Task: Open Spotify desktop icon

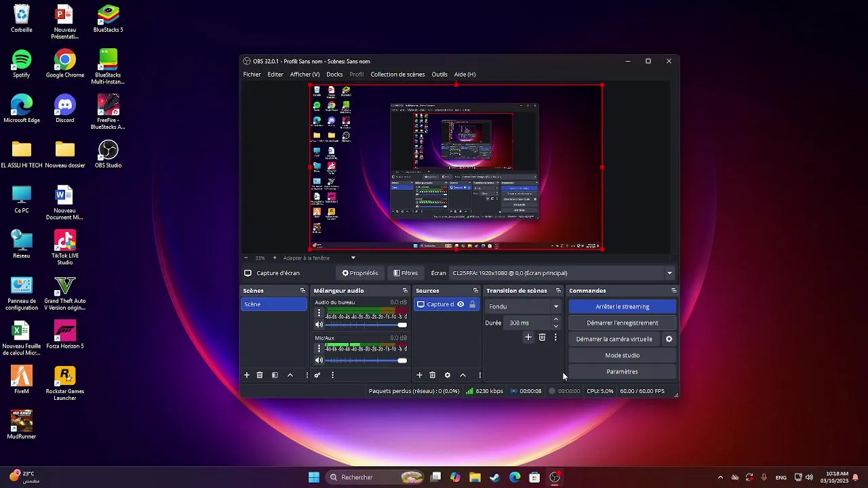Action: pyautogui.click(x=22, y=64)
